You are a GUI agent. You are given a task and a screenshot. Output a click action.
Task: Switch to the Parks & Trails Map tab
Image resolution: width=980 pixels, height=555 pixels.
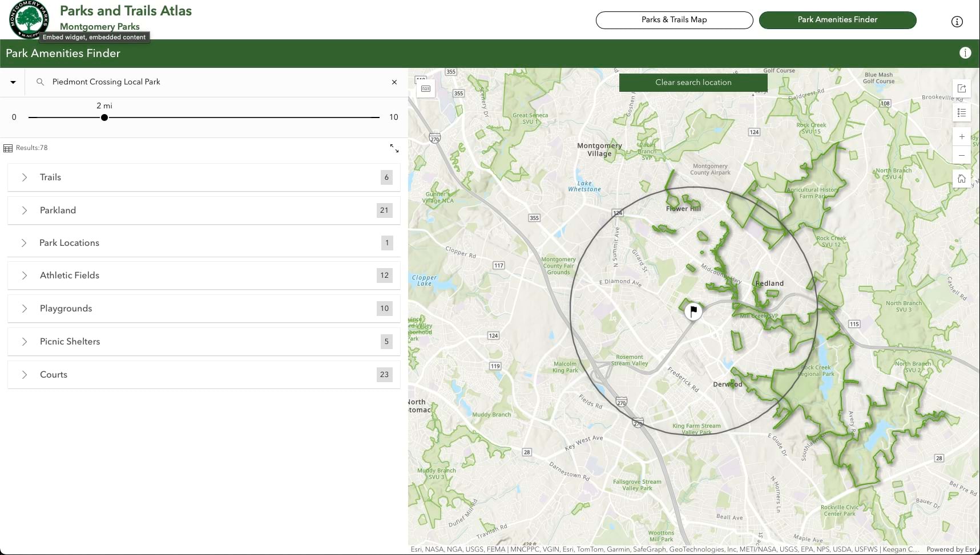tap(674, 19)
